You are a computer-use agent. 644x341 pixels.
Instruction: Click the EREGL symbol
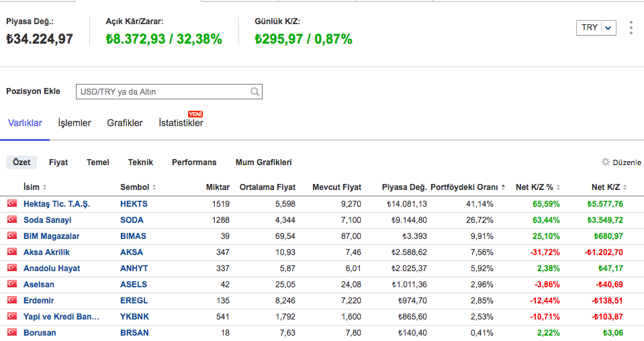(x=134, y=300)
